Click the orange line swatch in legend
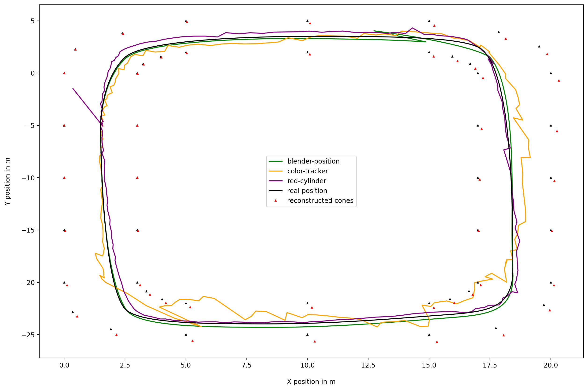The width and height of the screenshot is (588, 390). point(276,171)
